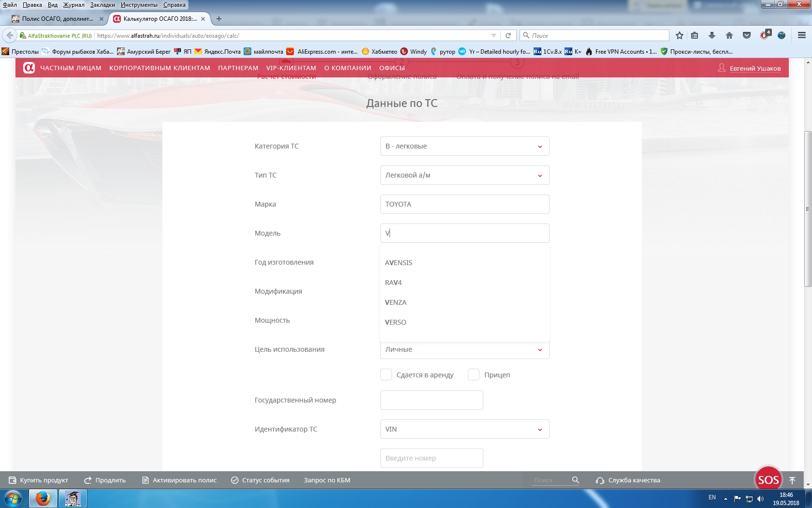
Task: Open the Firefox hamburger menu
Action: click(801, 35)
